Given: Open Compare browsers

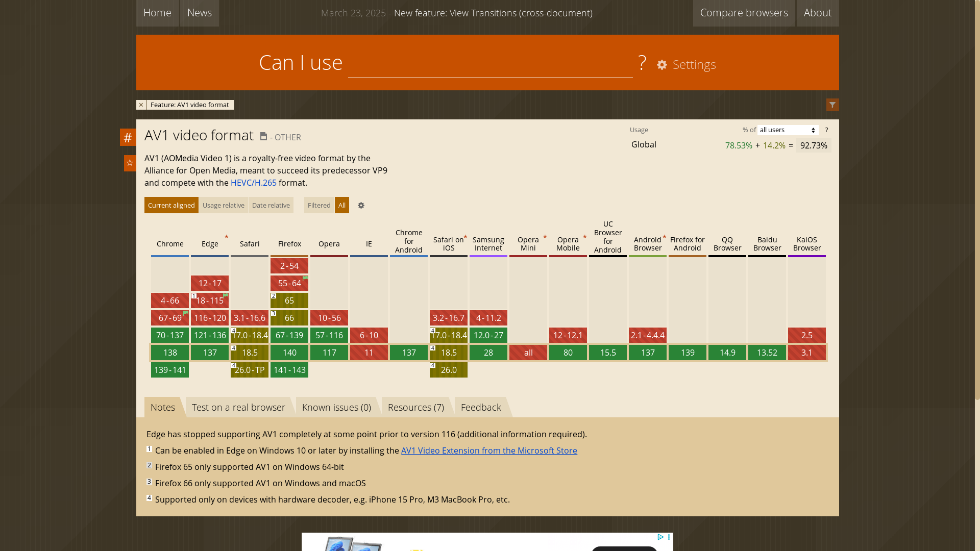Looking at the screenshot, I should tap(744, 13).
